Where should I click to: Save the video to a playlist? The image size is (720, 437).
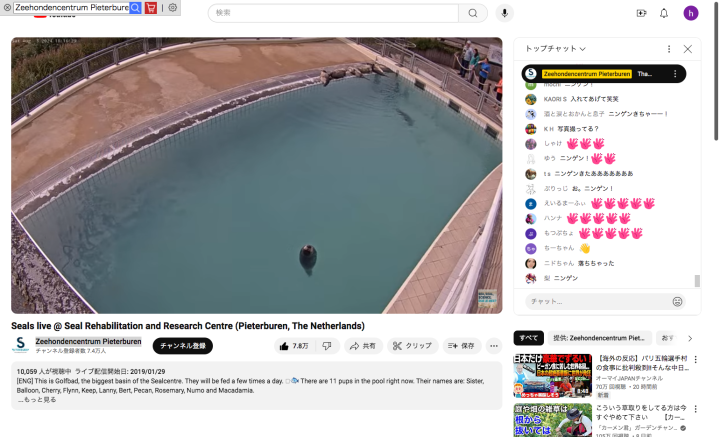461,346
